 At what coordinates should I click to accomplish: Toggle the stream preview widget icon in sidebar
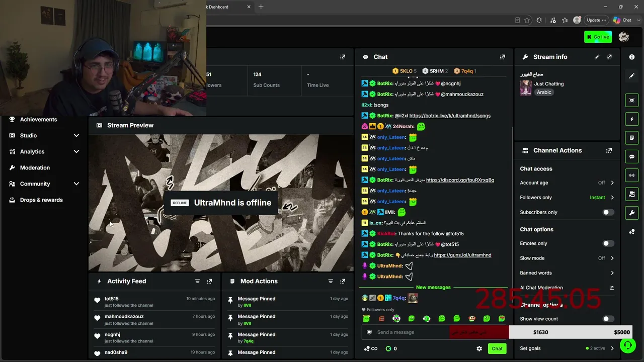pos(632,100)
